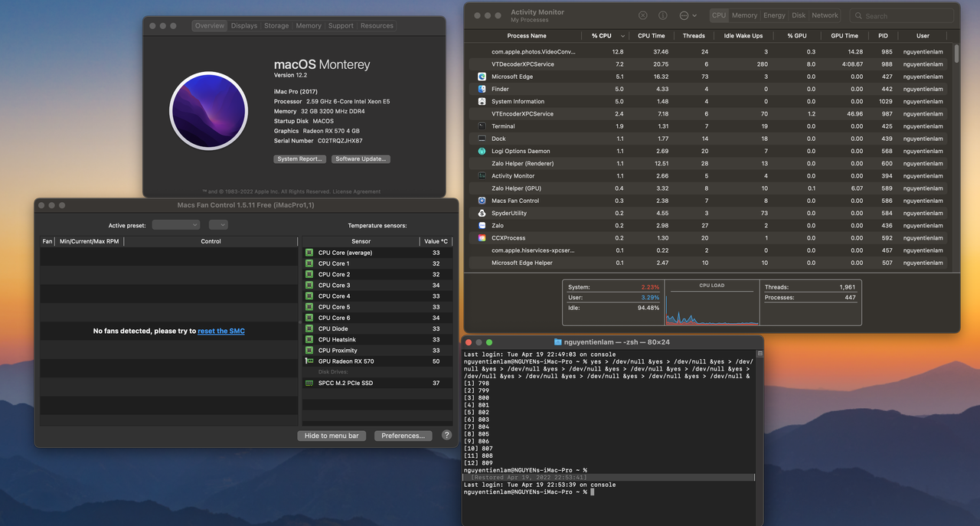Switch to the Network tab in Activity Monitor
This screenshot has width=980, height=526.
[825, 15]
